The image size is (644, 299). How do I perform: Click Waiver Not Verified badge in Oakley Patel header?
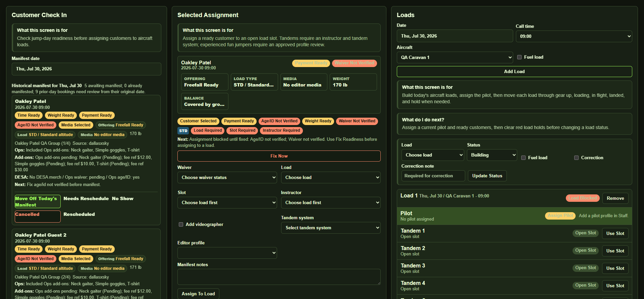coord(354,63)
